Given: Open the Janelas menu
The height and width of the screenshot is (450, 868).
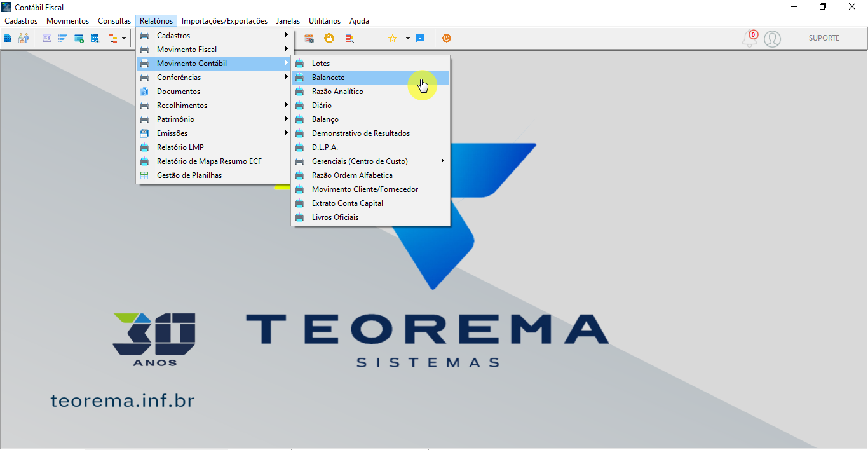Looking at the screenshot, I should click(288, 21).
